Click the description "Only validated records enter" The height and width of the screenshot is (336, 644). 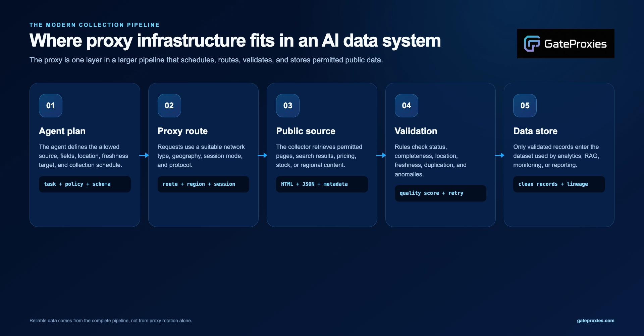(x=556, y=156)
